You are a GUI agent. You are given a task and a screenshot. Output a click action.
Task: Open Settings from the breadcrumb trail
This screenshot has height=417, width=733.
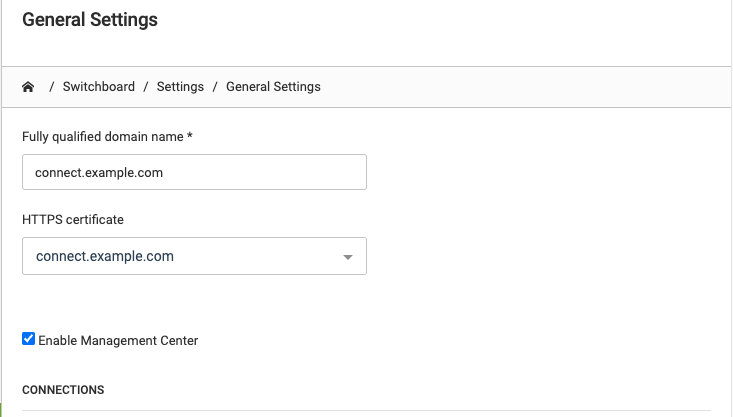[x=180, y=86]
